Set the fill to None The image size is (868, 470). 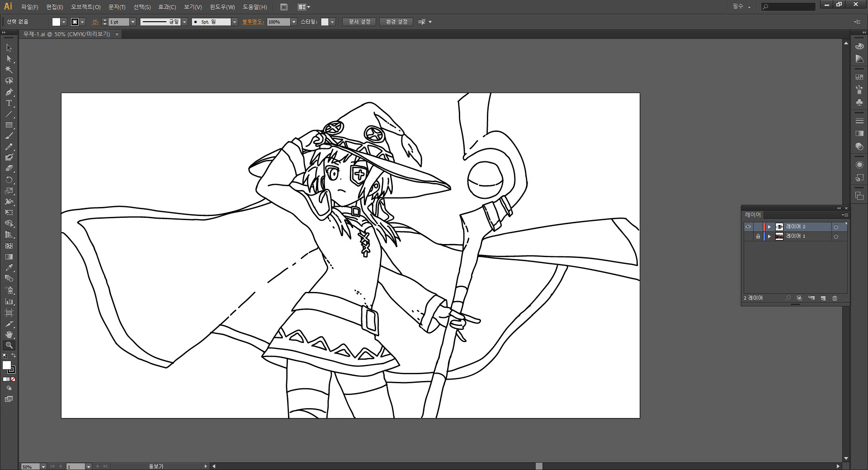[x=13, y=379]
